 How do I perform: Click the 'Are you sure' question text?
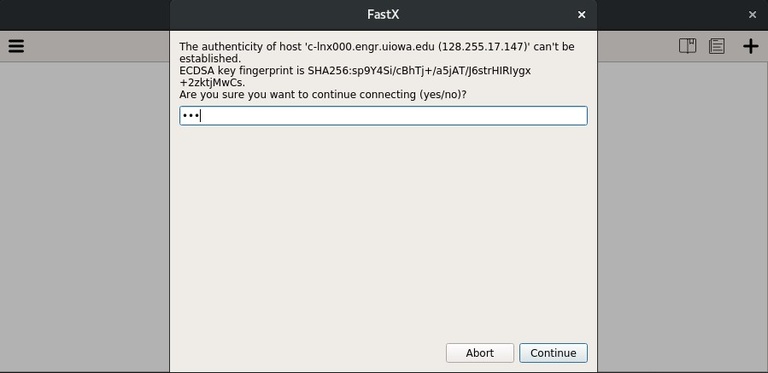323,94
